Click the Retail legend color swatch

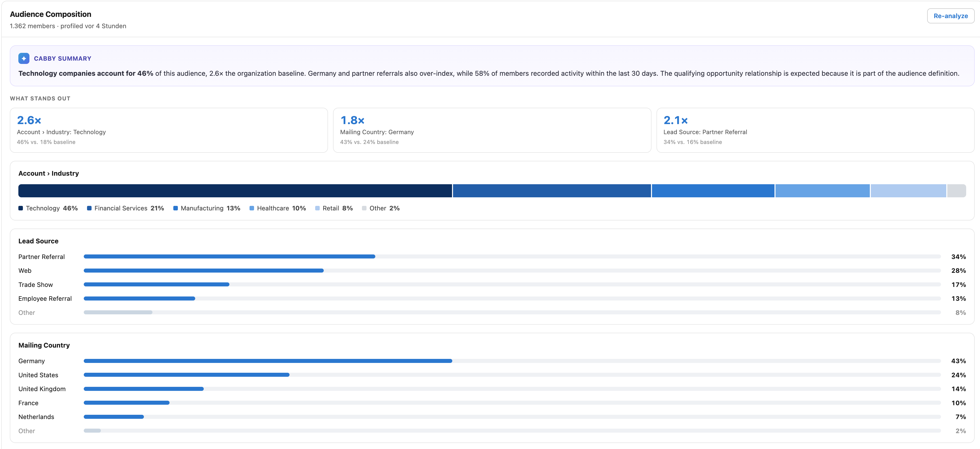(317, 208)
